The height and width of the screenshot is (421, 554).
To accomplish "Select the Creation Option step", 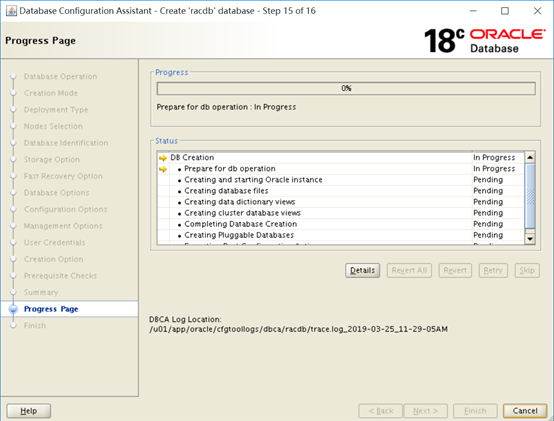I will 54,259.
